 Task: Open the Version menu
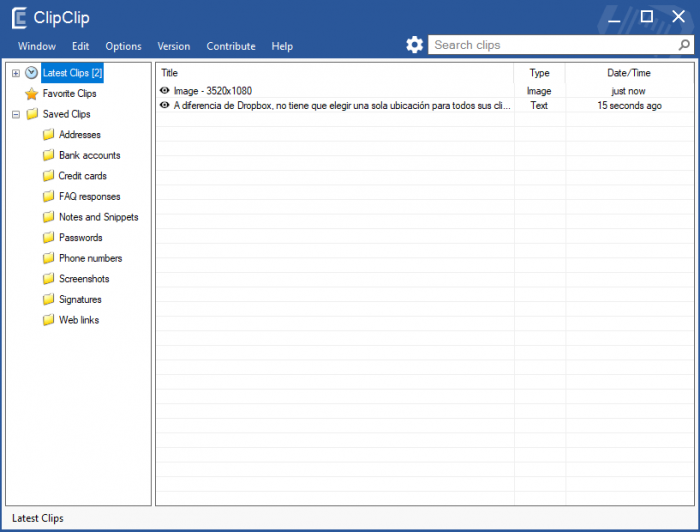point(174,46)
